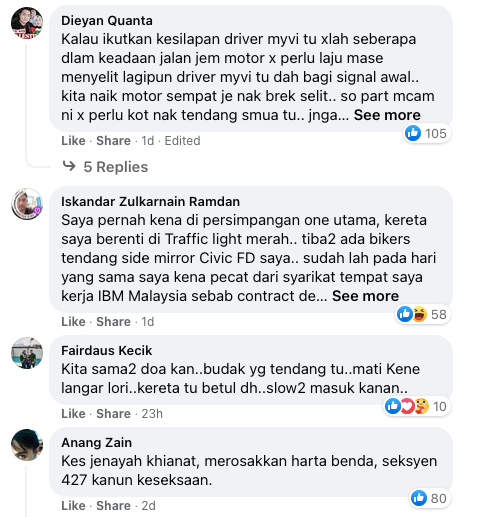Click Fairdaus Kecik's profile photo
492x517 pixels.
[27, 353]
